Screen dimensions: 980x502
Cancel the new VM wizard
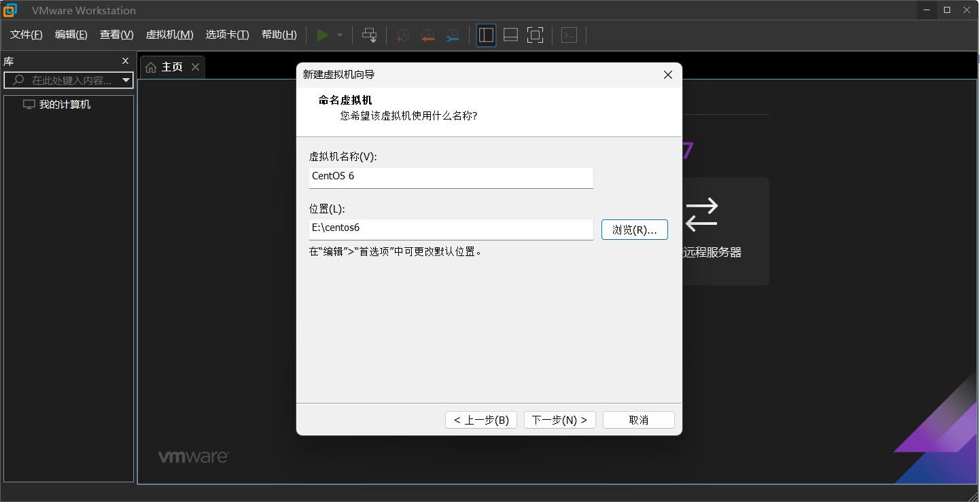point(639,420)
